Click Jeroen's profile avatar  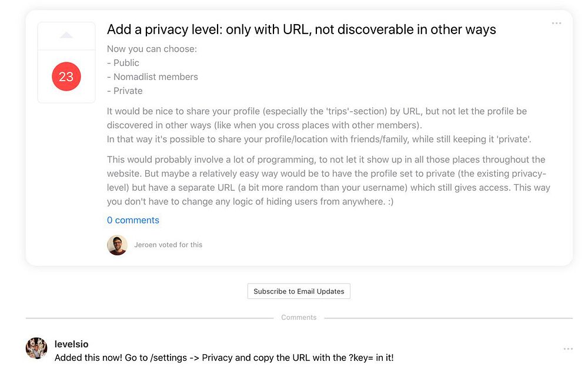(x=117, y=245)
